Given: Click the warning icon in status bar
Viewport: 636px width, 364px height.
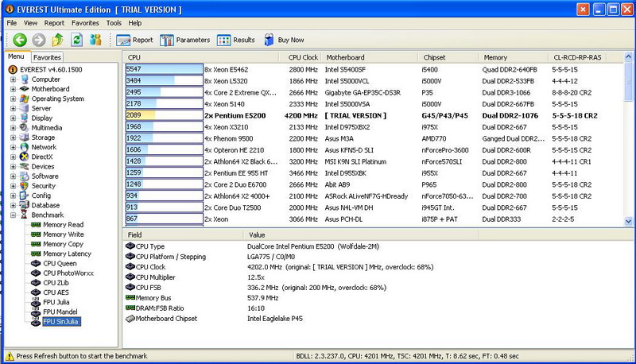Looking at the screenshot, I should [9, 356].
